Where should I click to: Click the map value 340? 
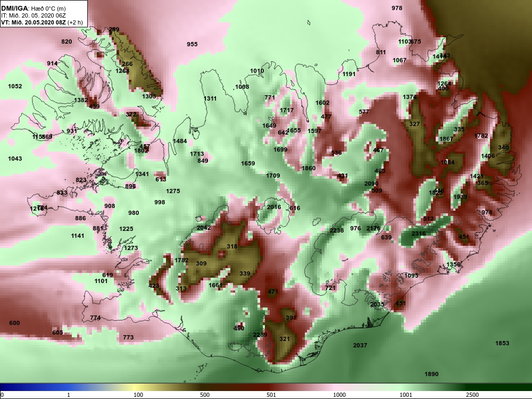tap(503, 147)
